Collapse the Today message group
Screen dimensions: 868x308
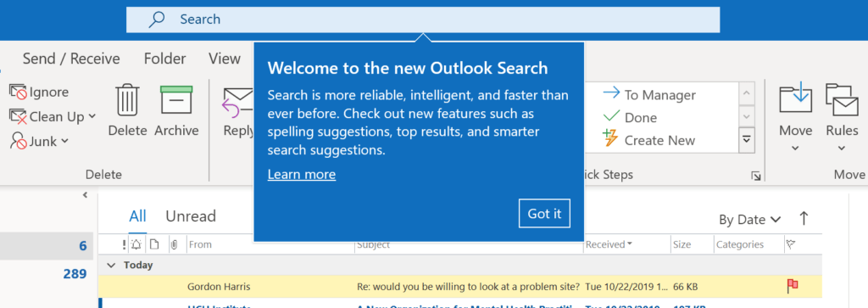coord(111,266)
